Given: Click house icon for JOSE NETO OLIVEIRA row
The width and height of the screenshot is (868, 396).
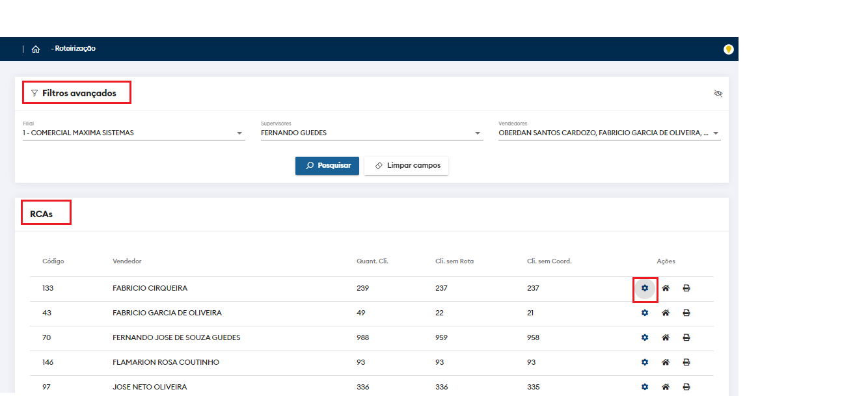Looking at the screenshot, I should (666, 387).
